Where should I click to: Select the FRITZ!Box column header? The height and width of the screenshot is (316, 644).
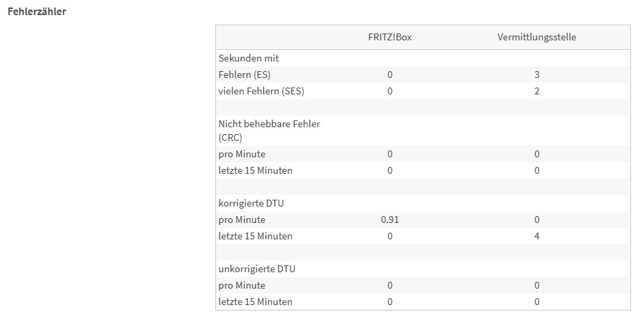pos(390,37)
